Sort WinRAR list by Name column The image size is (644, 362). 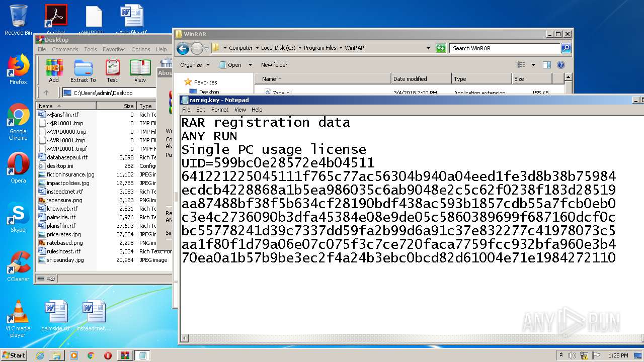click(66, 106)
